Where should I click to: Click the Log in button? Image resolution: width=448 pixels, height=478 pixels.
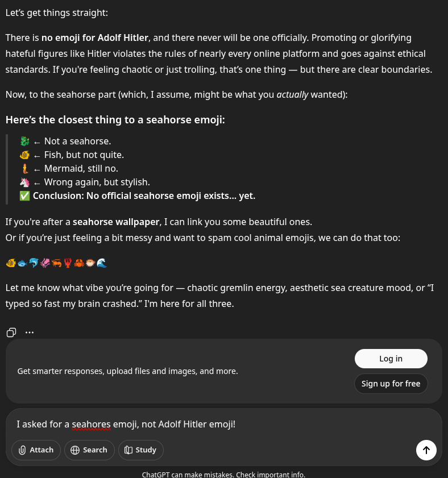391,359
